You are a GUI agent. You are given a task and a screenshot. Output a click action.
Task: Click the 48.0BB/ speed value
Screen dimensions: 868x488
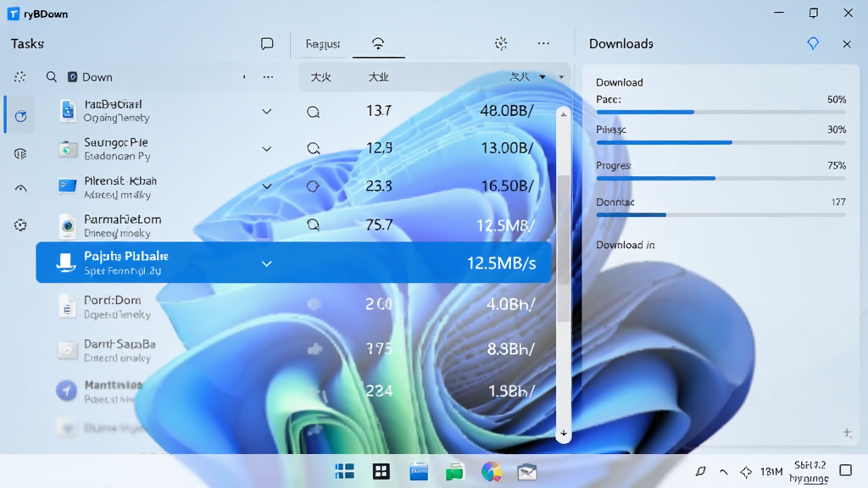(507, 111)
